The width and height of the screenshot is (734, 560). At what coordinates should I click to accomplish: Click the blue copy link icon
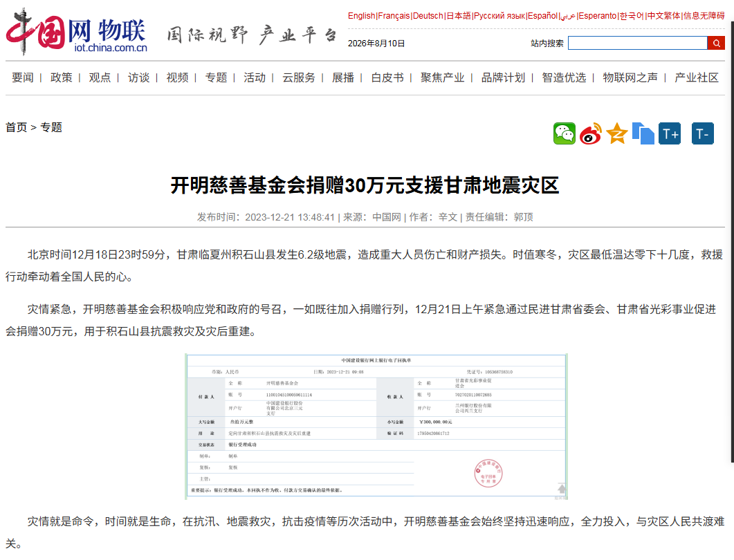[x=643, y=134]
